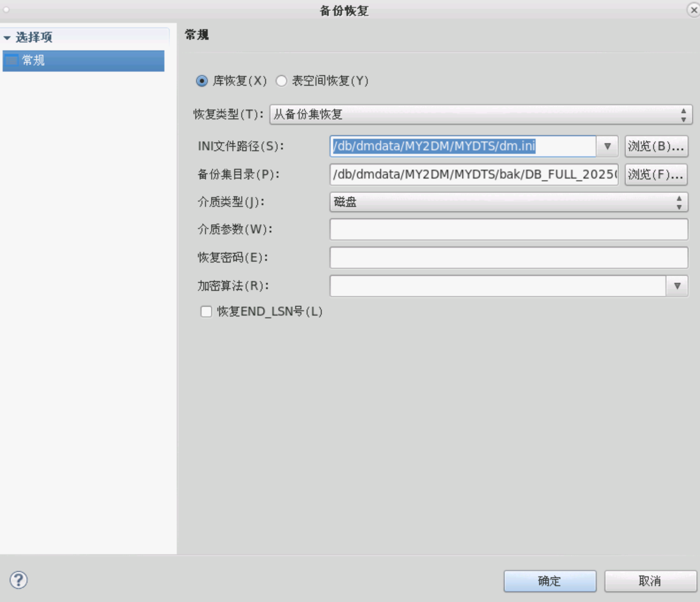Expand the 加密算法(R) dropdown arrow

[x=677, y=286]
